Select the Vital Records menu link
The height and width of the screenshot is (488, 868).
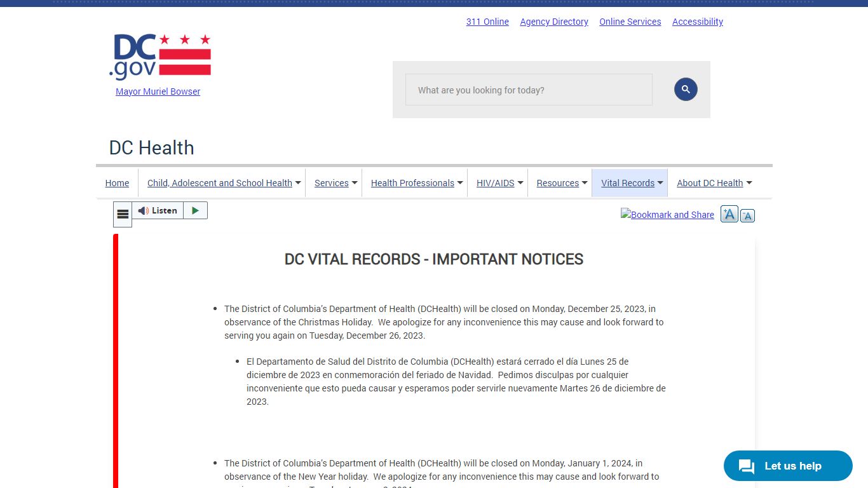tap(628, 183)
